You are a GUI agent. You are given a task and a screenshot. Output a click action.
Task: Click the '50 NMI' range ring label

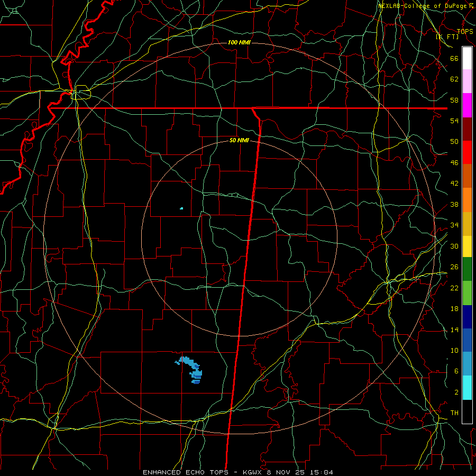pos(239,140)
